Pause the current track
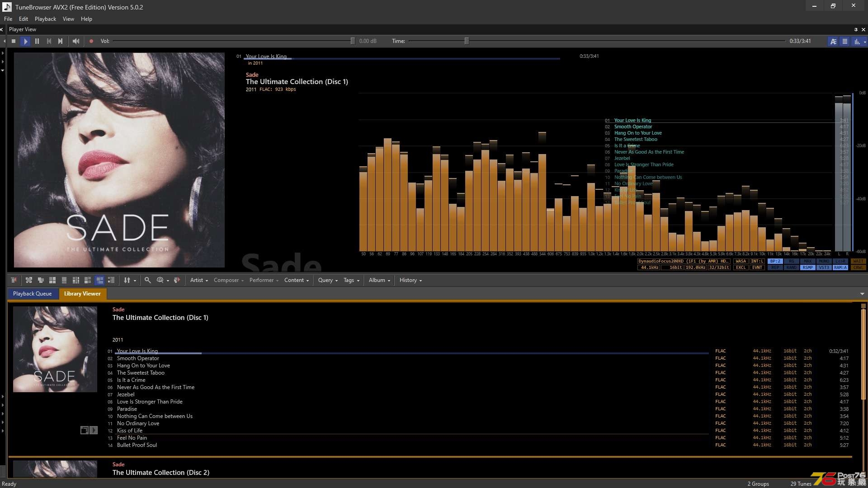Viewport: 868px width, 488px height. (37, 41)
